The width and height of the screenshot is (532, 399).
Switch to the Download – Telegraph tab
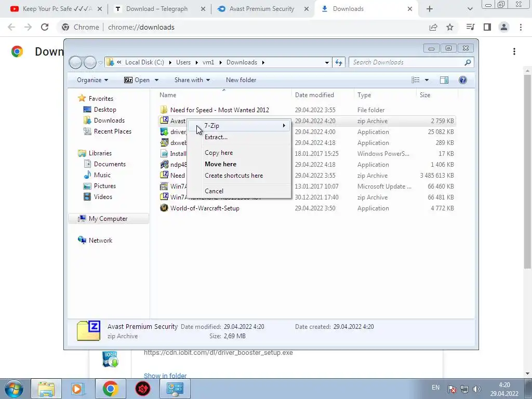(157, 9)
